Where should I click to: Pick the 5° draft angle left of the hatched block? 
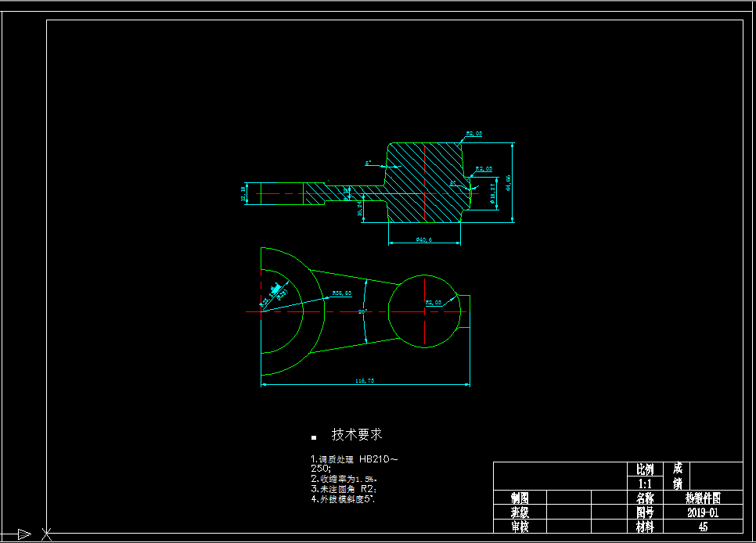[368, 164]
